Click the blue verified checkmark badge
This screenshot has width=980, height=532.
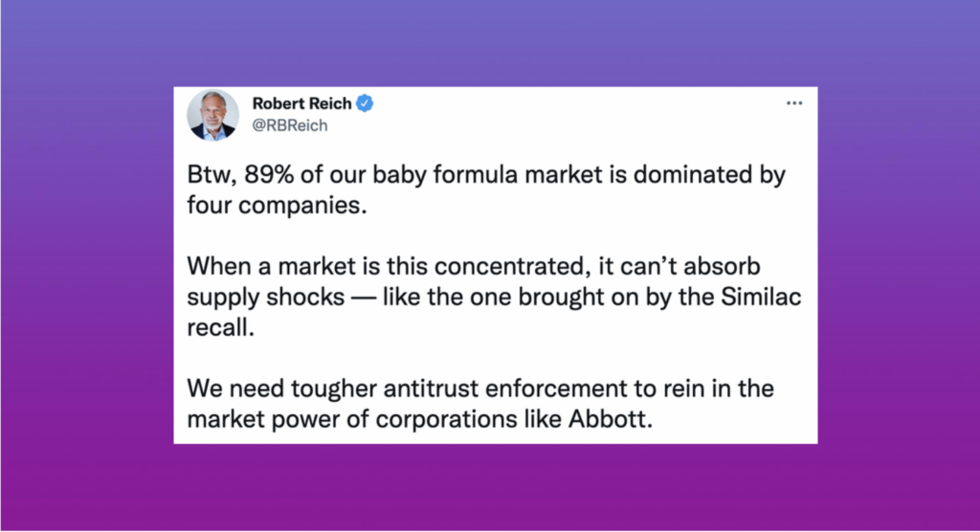tap(365, 103)
